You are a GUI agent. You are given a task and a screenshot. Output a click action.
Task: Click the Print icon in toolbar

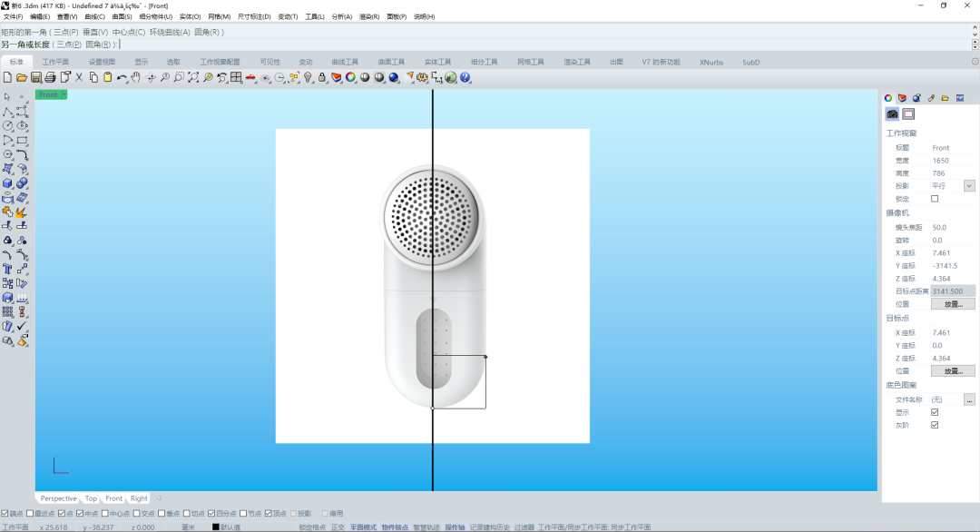click(x=51, y=77)
